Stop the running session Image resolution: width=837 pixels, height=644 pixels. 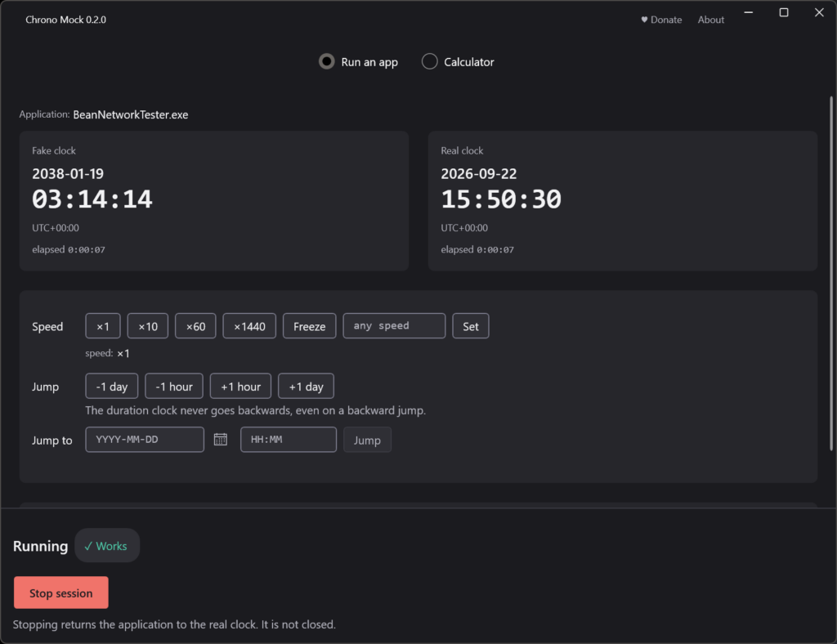pos(60,593)
